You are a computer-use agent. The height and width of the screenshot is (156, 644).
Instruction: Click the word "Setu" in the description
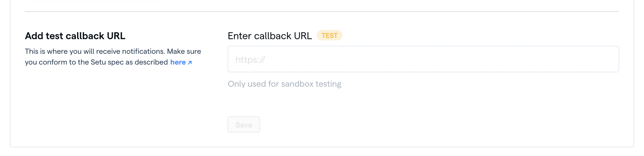98,62
